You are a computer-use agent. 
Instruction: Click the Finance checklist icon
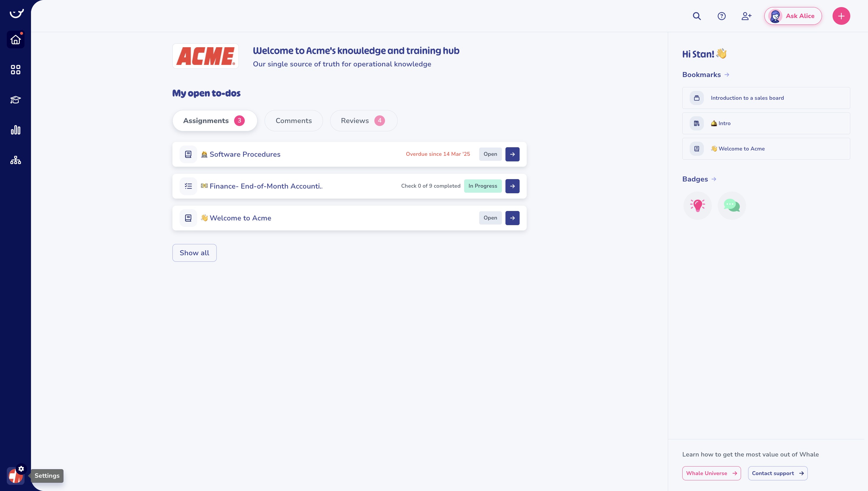[188, 186]
